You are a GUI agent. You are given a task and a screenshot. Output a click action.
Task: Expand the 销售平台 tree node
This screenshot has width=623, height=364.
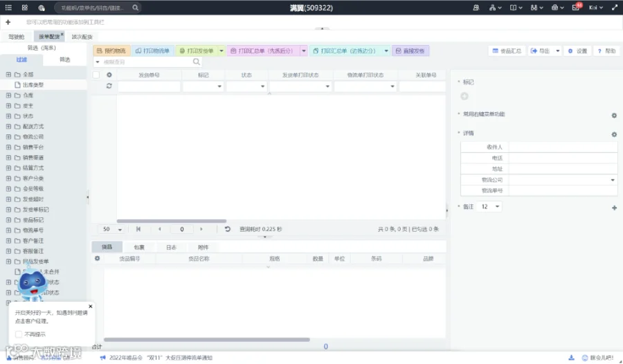(x=8, y=147)
